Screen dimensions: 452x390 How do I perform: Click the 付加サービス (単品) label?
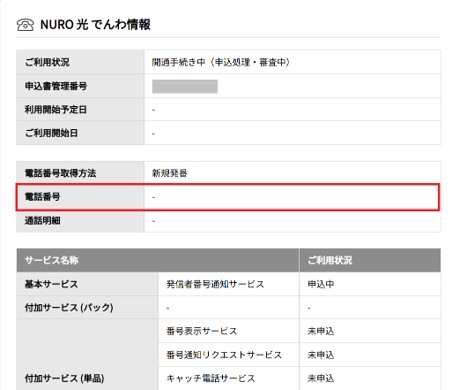click(65, 378)
